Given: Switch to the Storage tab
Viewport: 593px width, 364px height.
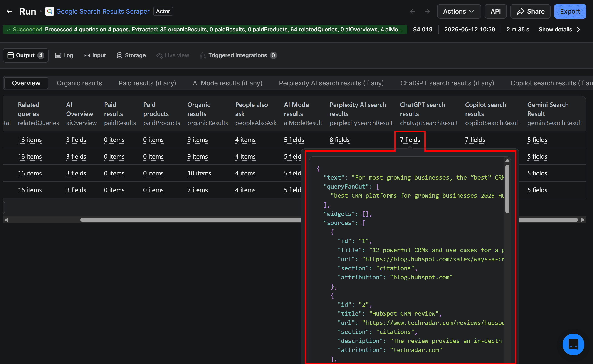Looking at the screenshot, I should coord(131,55).
